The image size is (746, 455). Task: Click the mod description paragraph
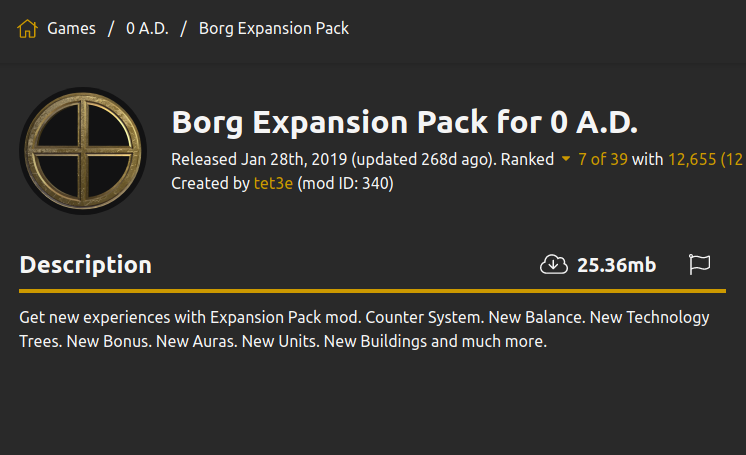click(x=364, y=329)
